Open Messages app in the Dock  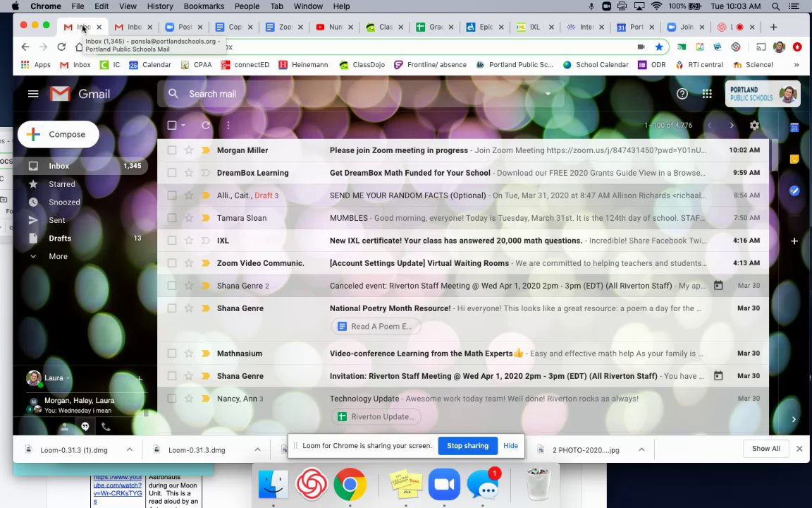(483, 484)
